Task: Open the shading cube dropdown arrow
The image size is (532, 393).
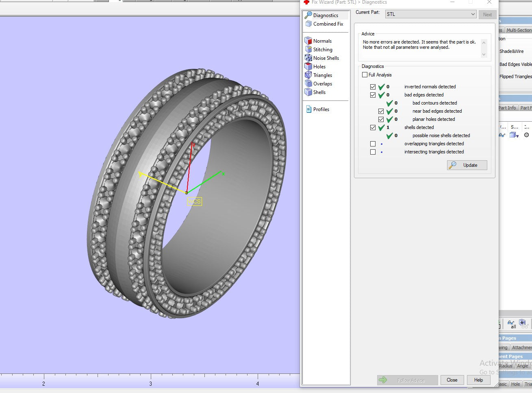Action: pyautogui.click(x=518, y=136)
